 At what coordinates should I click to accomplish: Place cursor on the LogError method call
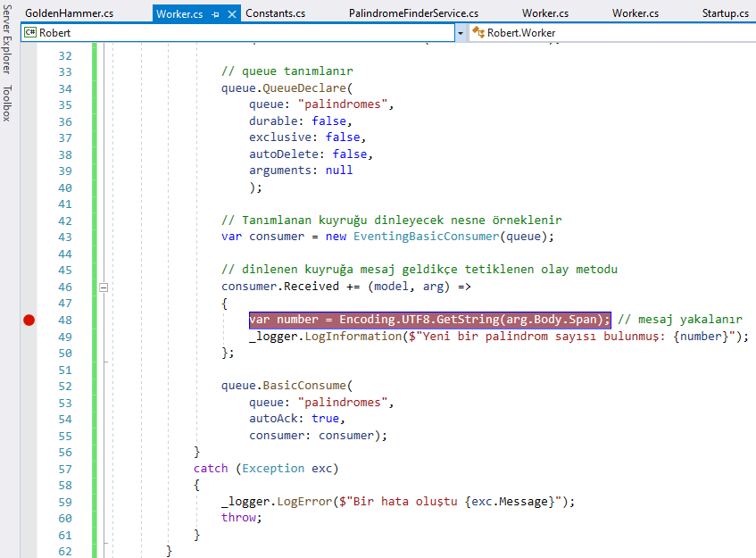coord(303,501)
